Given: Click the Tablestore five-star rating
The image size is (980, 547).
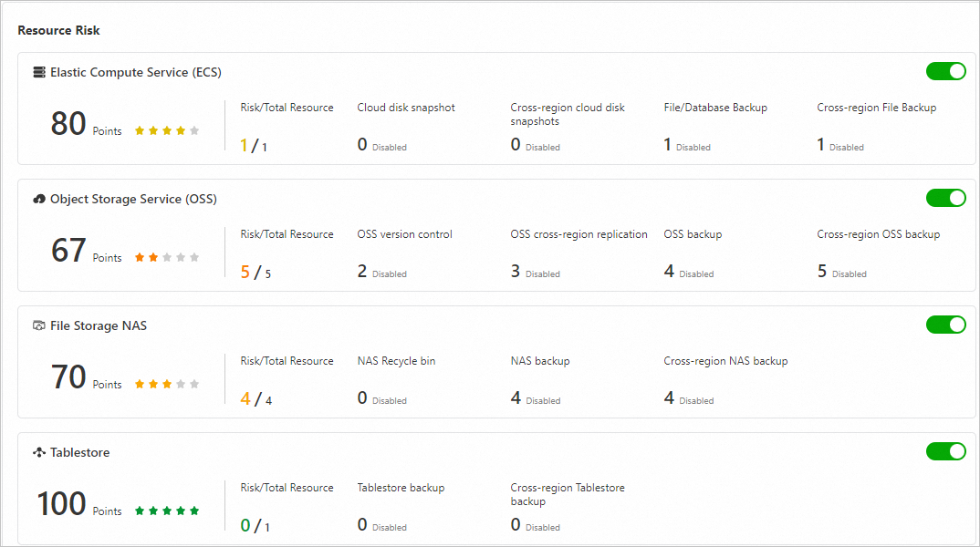Looking at the screenshot, I should click(x=166, y=511).
